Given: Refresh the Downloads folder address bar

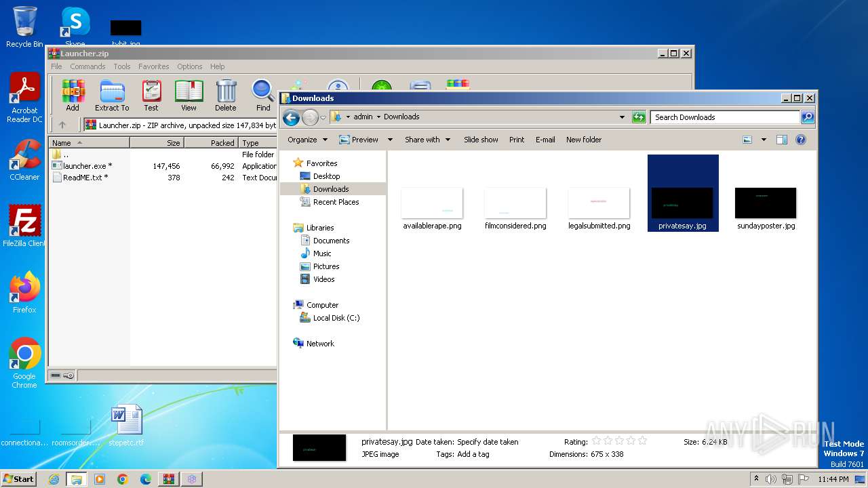Looking at the screenshot, I should click(639, 117).
